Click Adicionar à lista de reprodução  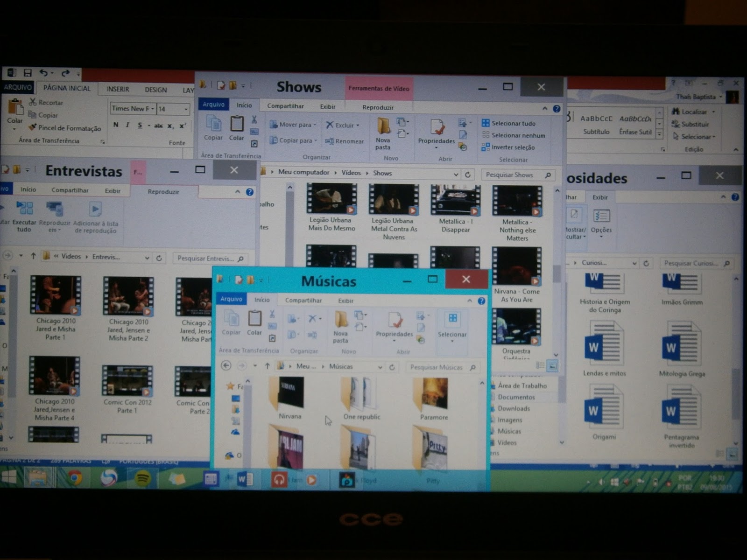coord(96,217)
